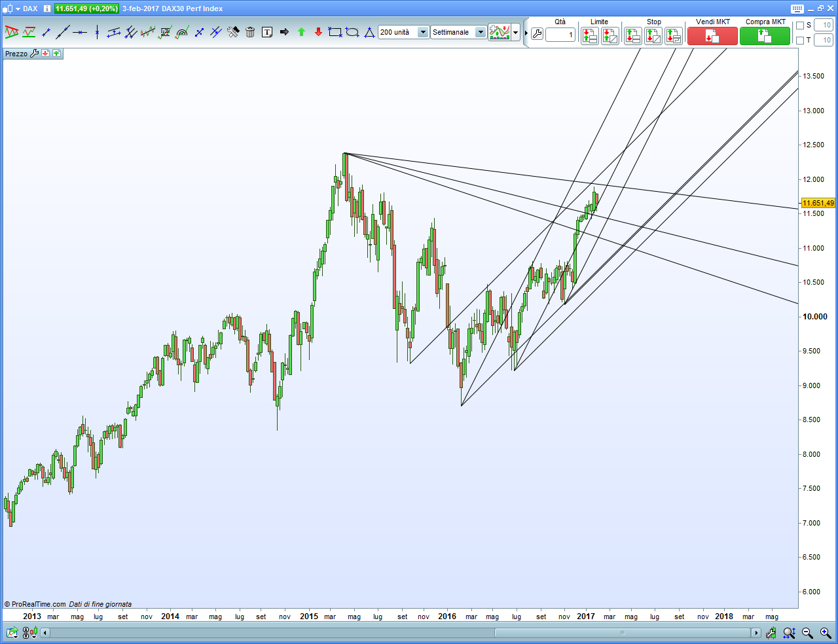Click the 200 unità input field
The height and width of the screenshot is (644, 838).
tap(397, 32)
